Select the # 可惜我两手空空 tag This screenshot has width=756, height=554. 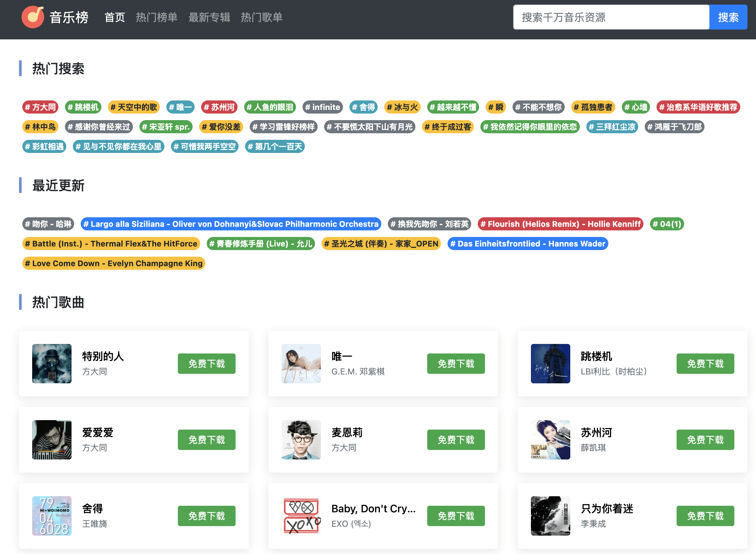[x=205, y=147]
